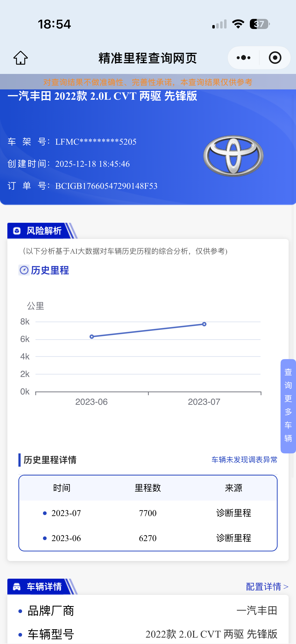Image resolution: width=296 pixels, height=644 pixels.
Task: Open 配置详情 expander link
Action: pyautogui.click(x=267, y=587)
